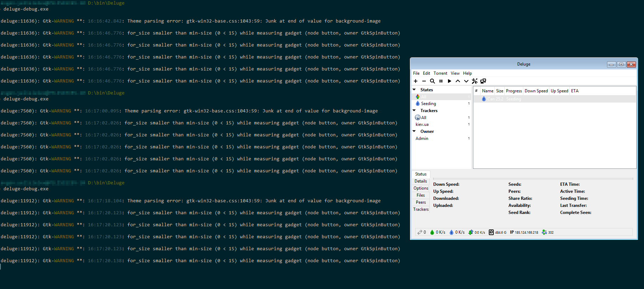The width and height of the screenshot is (644, 289).
Task: Switch to the Options tab
Action: pos(421,188)
